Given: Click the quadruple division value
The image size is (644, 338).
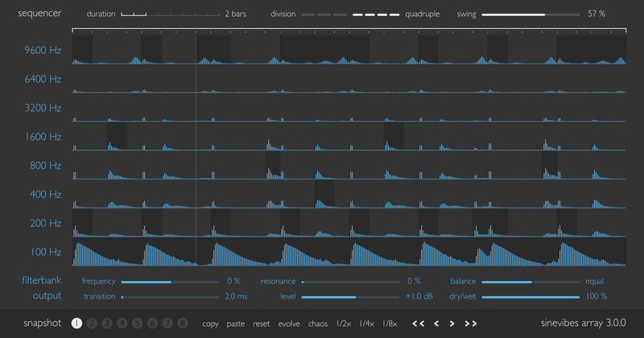Looking at the screenshot, I should 422,14.
